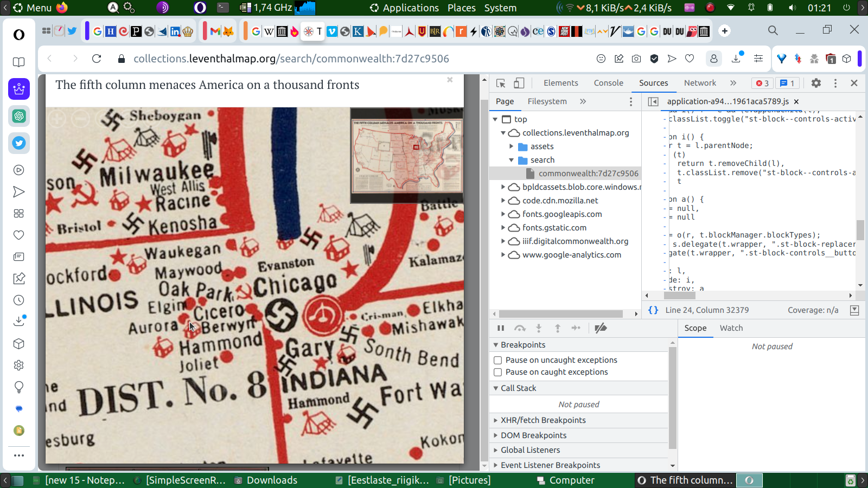
Task: Deactivate all breakpoints
Action: (x=601, y=328)
